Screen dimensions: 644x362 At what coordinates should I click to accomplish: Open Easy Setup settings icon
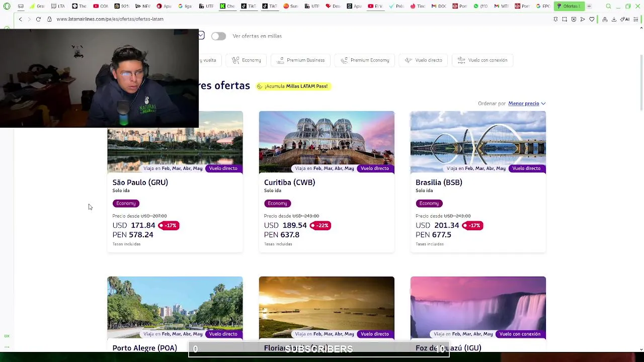point(636,19)
